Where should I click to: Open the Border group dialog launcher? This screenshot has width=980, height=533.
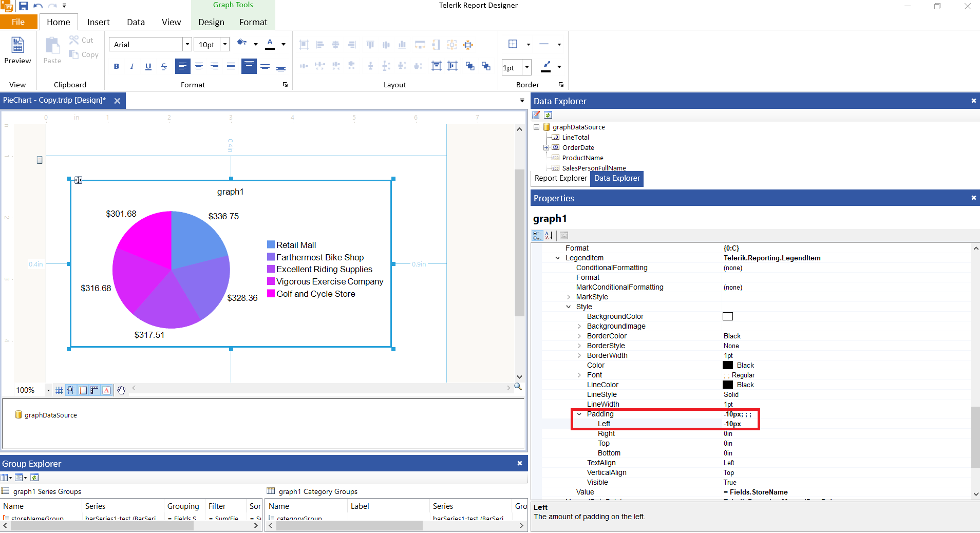pos(561,85)
